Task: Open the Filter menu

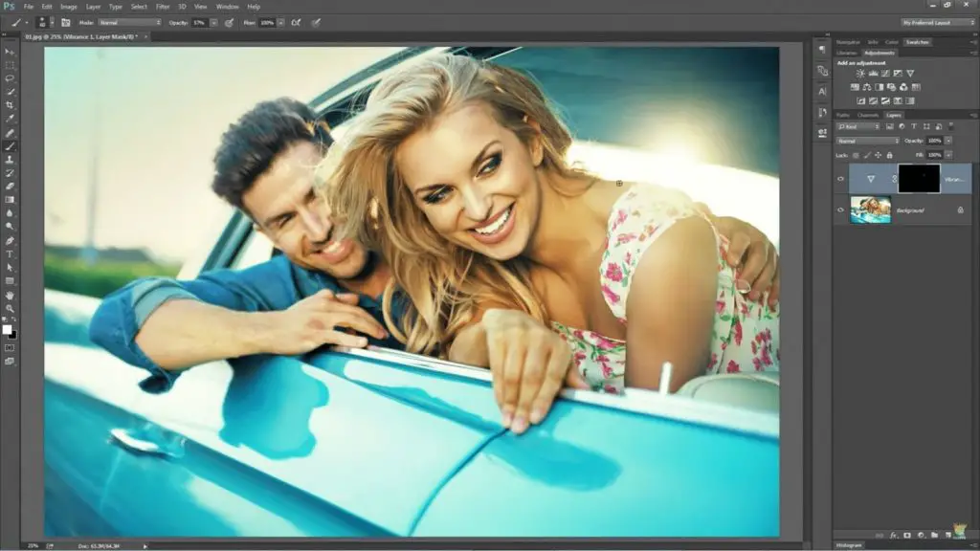Action: [x=162, y=7]
